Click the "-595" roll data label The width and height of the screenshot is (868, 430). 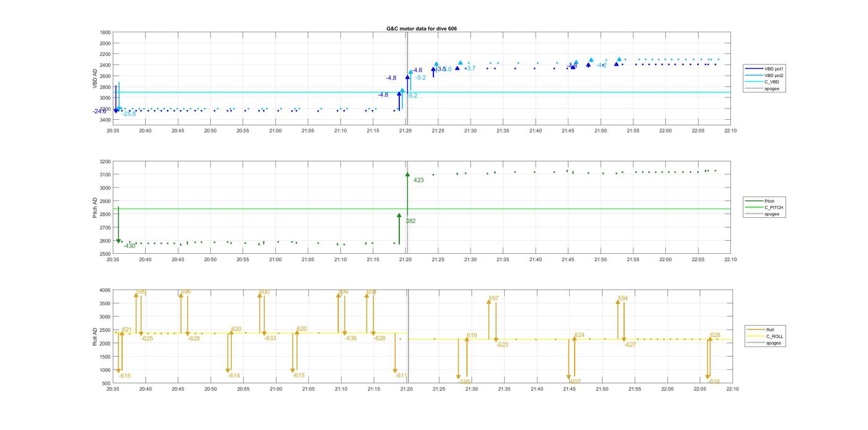[x=465, y=382]
